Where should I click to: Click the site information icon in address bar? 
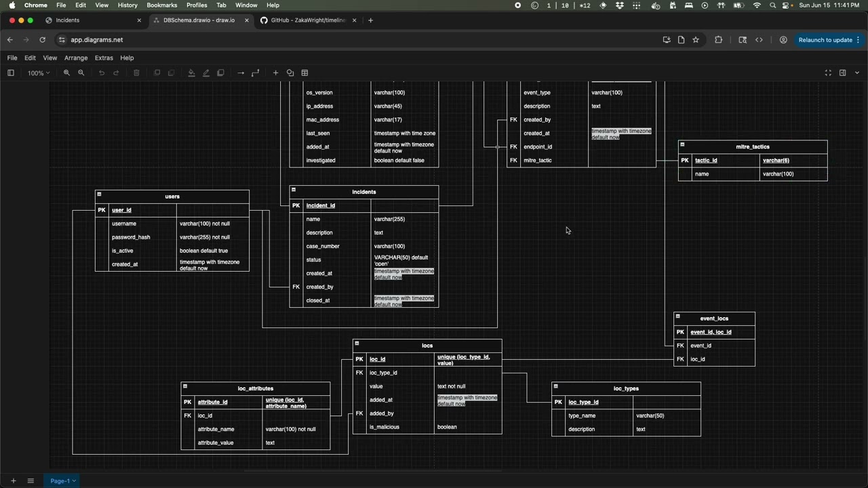(x=62, y=40)
